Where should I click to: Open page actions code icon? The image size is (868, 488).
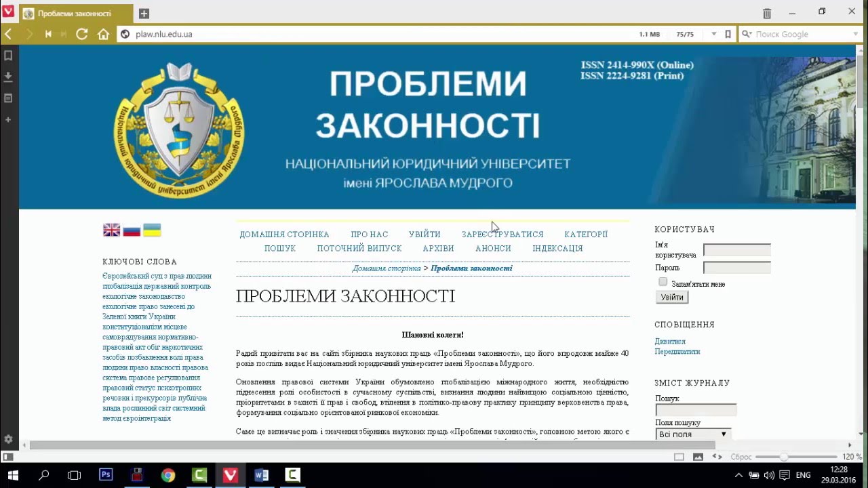pyautogui.click(x=717, y=457)
